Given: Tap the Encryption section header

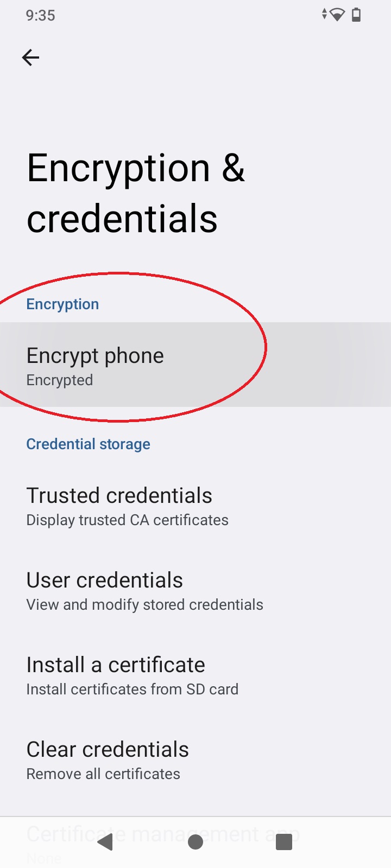Looking at the screenshot, I should pyautogui.click(x=62, y=304).
